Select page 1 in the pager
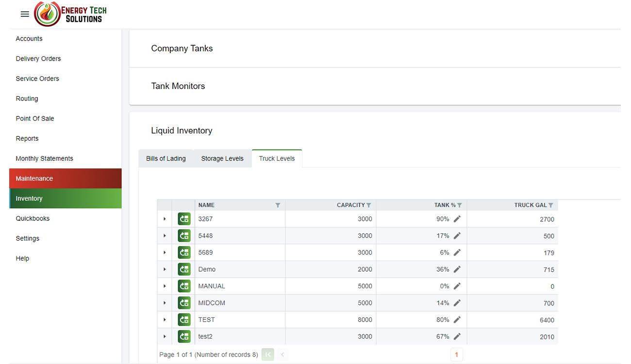631x364 pixels. (456, 355)
